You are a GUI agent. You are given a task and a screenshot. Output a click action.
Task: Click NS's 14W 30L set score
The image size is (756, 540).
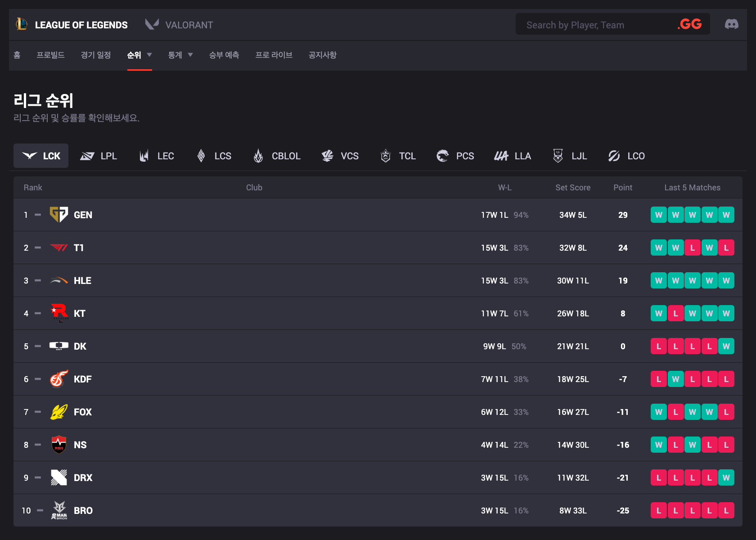click(x=573, y=445)
